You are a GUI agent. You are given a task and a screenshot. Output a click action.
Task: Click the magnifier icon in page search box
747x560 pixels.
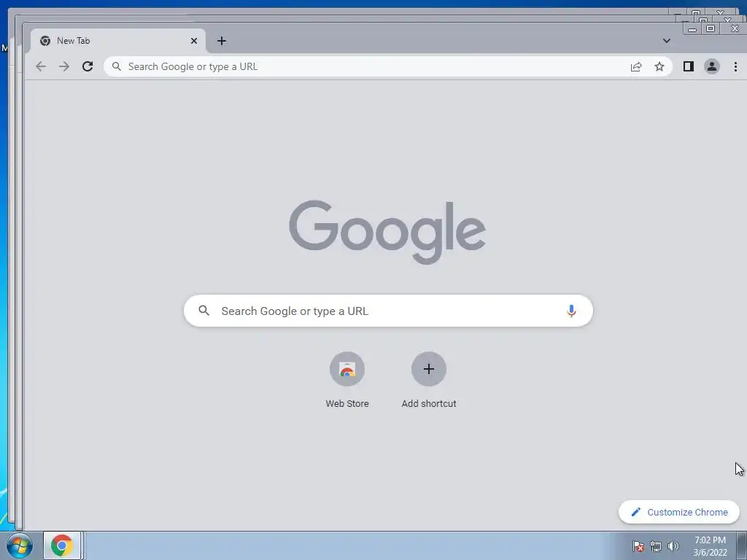click(x=204, y=311)
